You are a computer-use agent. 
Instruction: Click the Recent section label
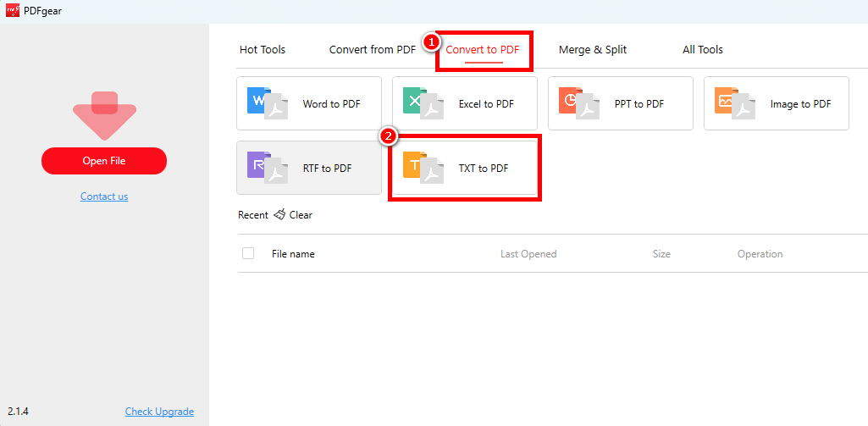(x=253, y=215)
